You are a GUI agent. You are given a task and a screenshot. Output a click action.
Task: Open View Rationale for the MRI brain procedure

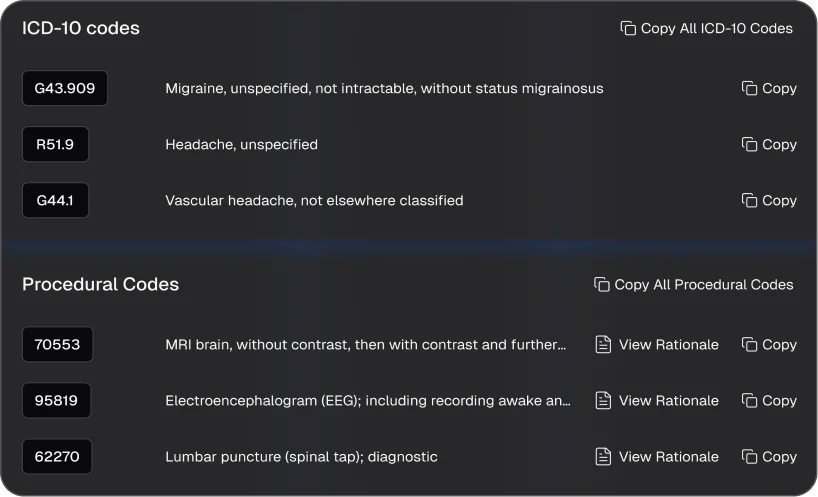(668, 344)
